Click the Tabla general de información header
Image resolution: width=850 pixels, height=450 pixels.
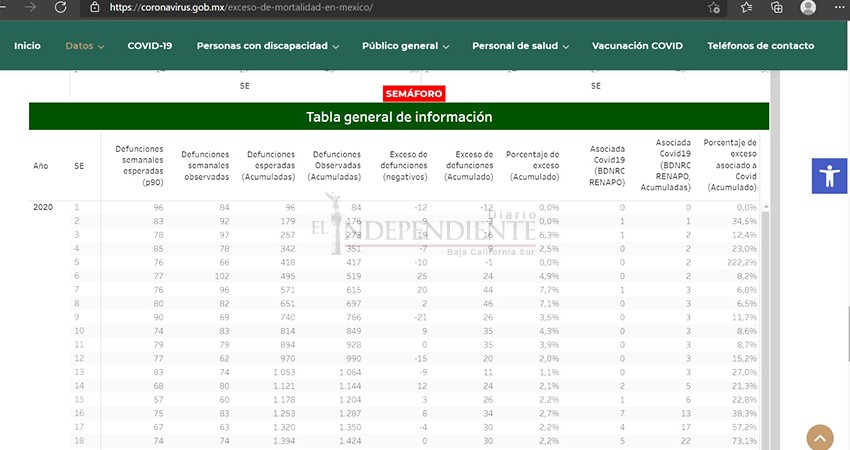399,117
